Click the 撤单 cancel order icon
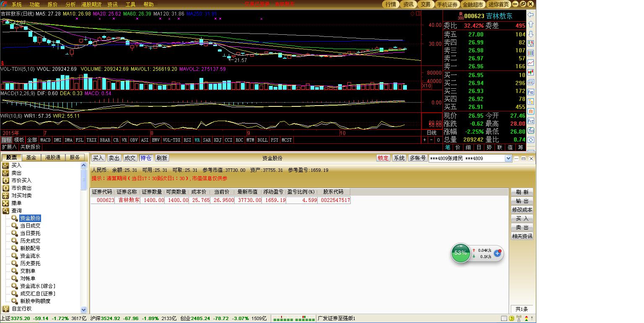 click(x=5, y=203)
